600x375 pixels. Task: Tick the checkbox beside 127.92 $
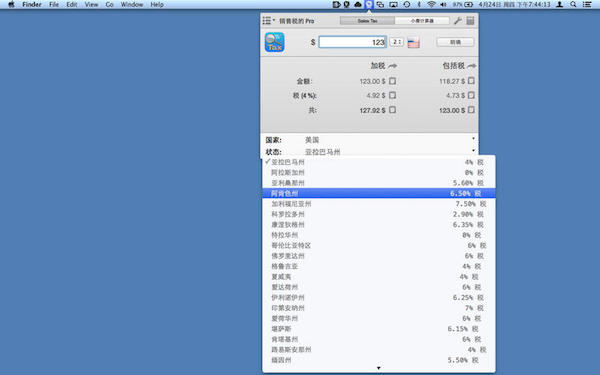pos(392,110)
